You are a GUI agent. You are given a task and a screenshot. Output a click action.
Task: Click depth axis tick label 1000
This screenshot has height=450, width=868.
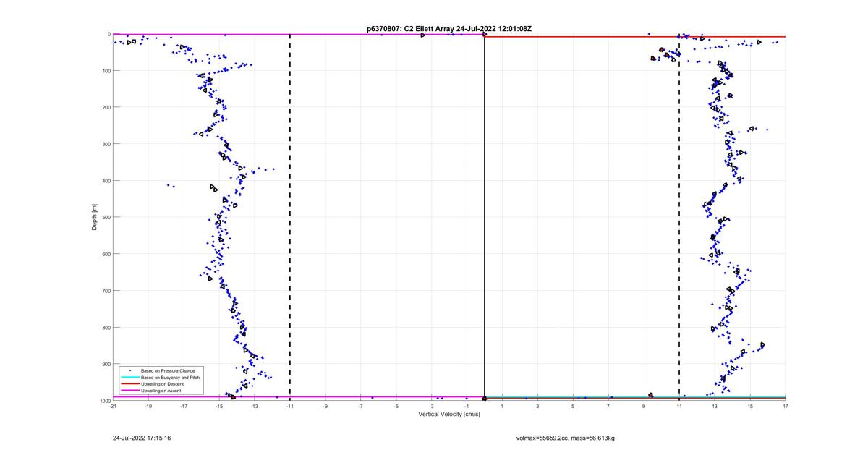point(104,401)
